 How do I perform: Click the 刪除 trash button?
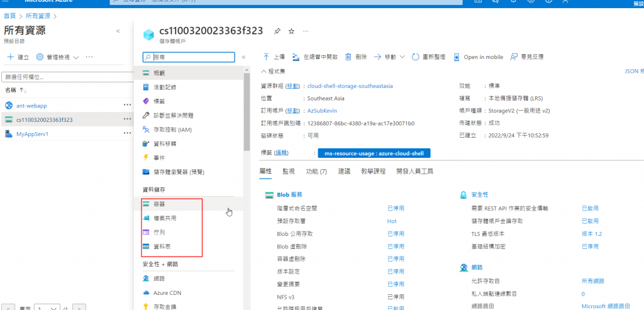point(356,57)
